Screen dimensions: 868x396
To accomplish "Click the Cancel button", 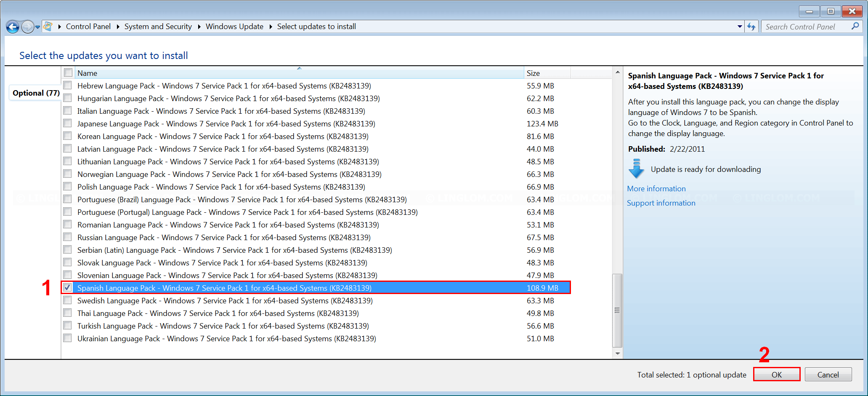I will tap(828, 375).
